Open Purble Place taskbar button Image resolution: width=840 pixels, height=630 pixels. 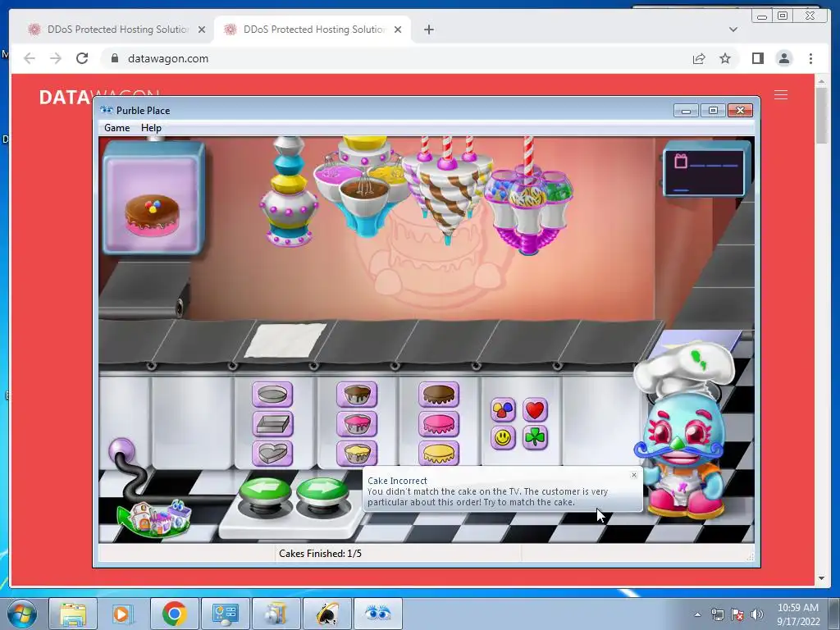tap(378, 614)
